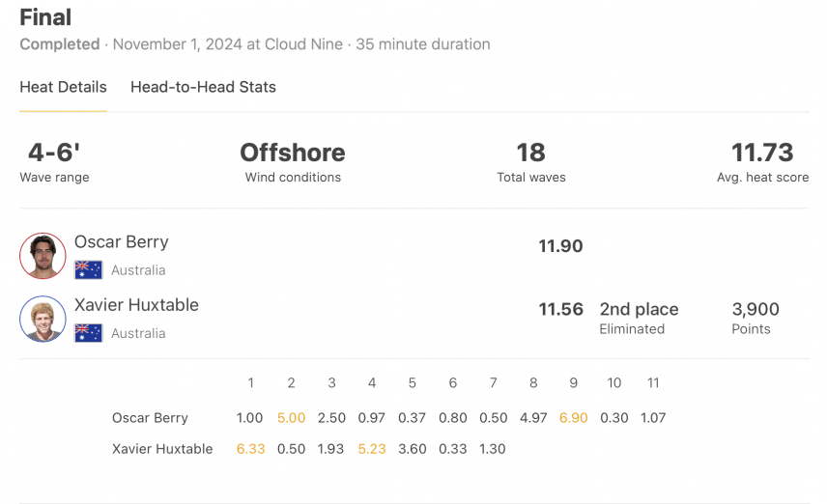The width and height of the screenshot is (827, 504).
Task: Click the Australian flag under Xavier Huxtable
Action: coord(88,333)
